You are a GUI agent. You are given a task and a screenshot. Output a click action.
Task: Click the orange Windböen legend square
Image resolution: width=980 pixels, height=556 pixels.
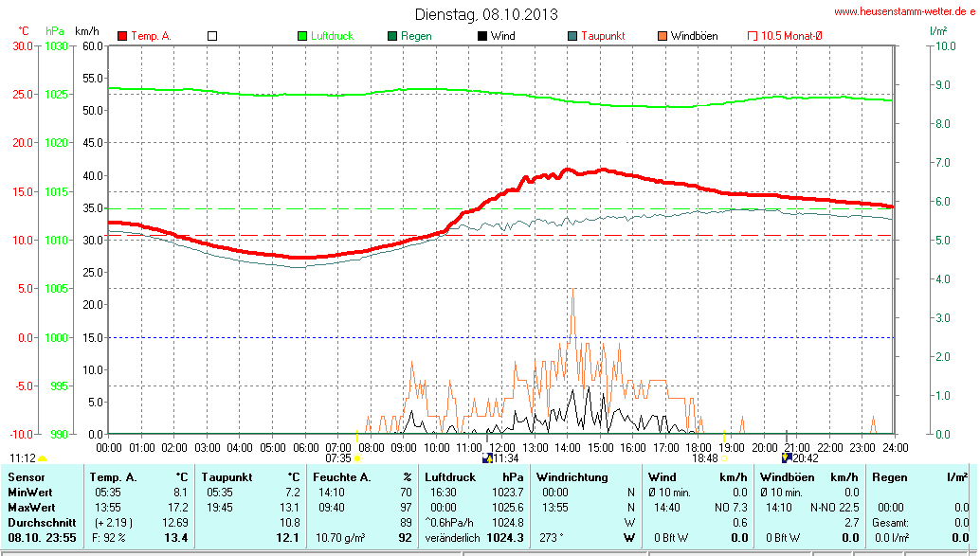pyautogui.click(x=662, y=36)
